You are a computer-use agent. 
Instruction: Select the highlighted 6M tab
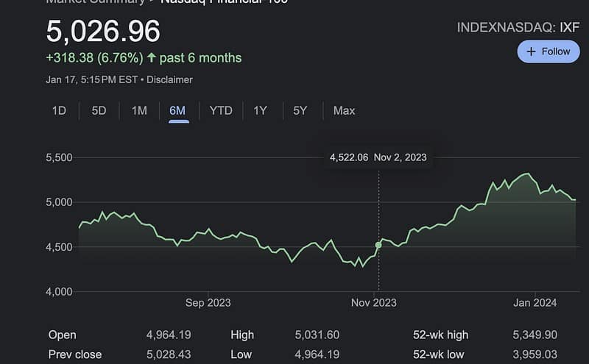click(x=177, y=111)
